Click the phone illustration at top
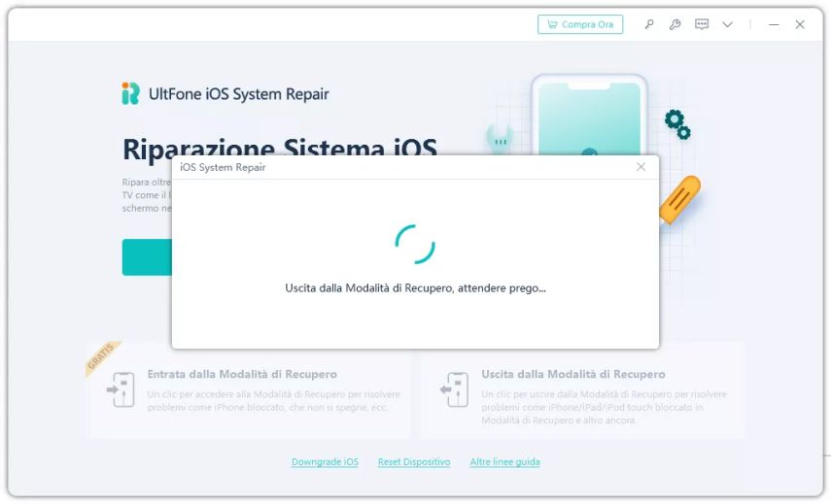 (589, 117)
